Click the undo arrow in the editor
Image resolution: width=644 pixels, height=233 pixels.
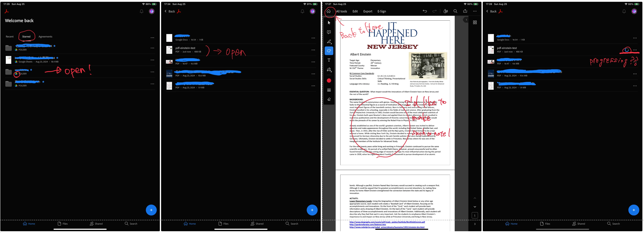[425, 11]
